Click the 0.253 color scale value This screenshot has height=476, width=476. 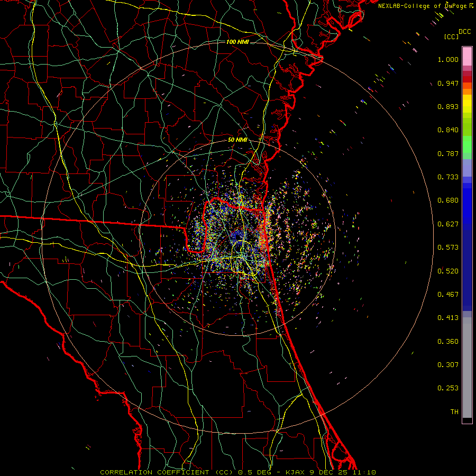(448, 388)
